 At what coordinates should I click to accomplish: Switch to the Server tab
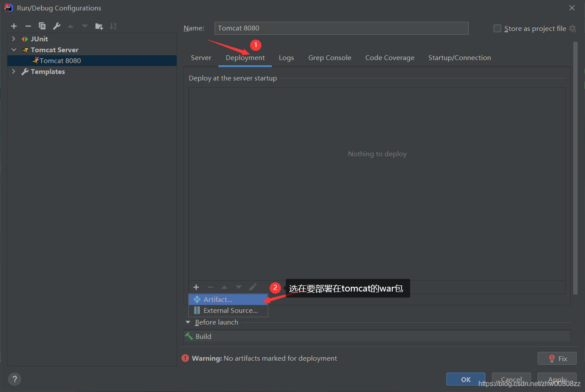click(201, 58)
